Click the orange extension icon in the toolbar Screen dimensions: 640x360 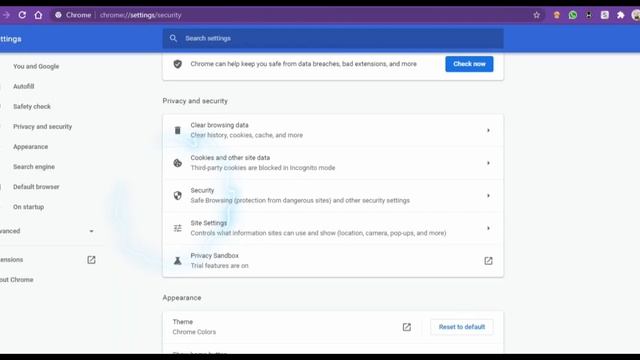[556, 15]
